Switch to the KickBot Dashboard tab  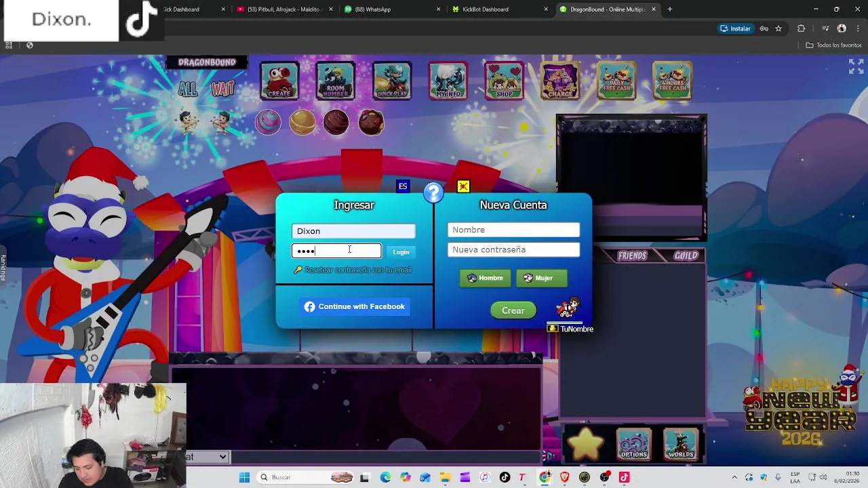pos(500,9)
